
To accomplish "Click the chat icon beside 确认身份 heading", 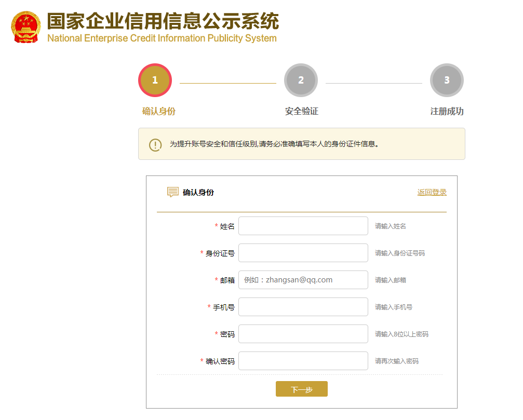I will click(x=173, y=192).
